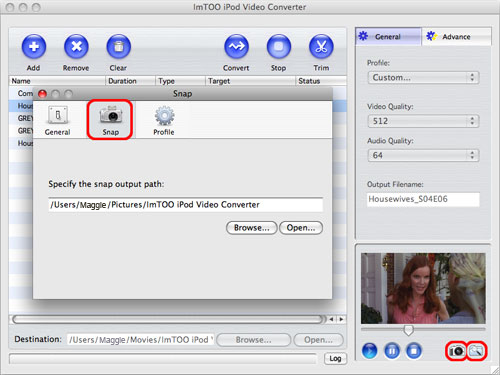
Task: Click the Status column header
Action: [321, 81]
